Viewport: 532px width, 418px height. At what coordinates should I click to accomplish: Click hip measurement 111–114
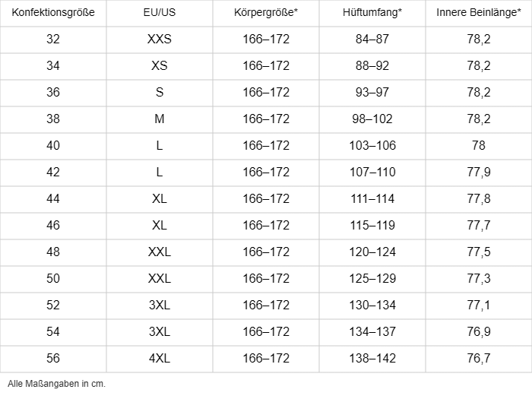point(372,199)
